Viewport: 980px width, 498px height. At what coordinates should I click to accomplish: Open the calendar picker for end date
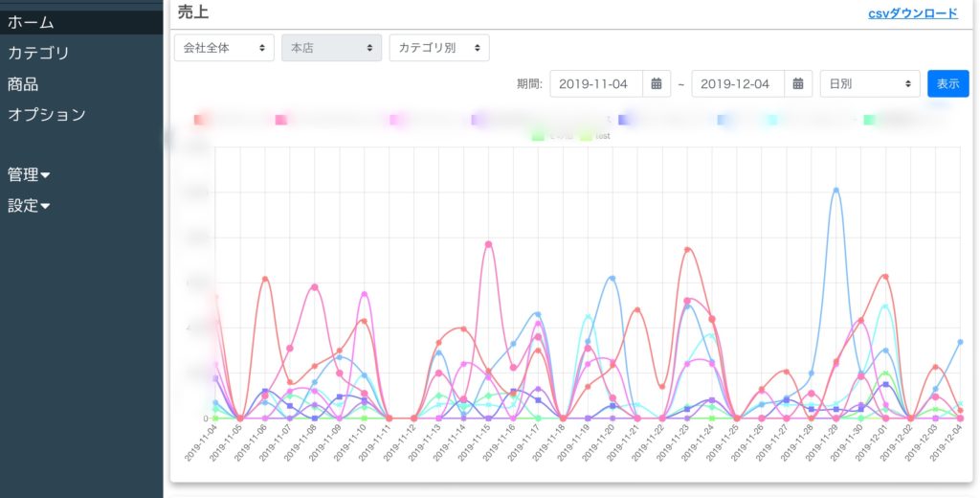(x=798, y=84)
